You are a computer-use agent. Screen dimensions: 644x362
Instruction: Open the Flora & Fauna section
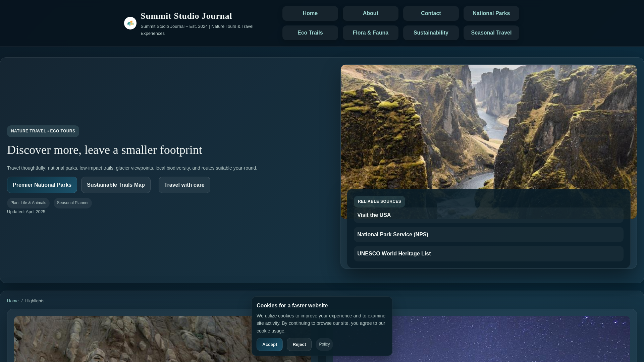click(370, 33)
